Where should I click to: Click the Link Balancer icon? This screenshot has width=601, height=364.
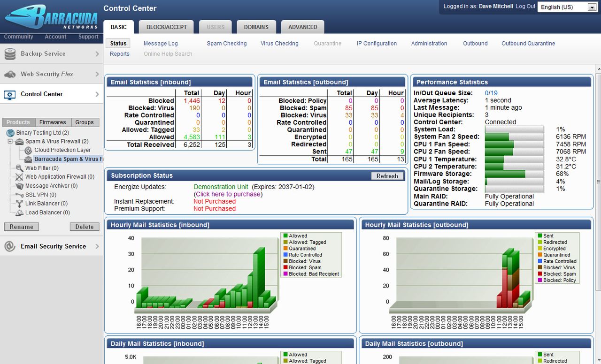(19, 204)
